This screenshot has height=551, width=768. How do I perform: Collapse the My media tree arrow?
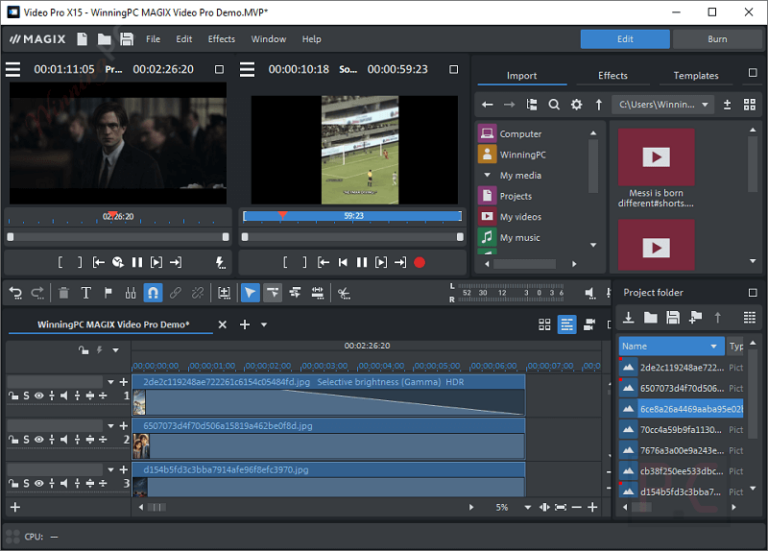point(487,175)
